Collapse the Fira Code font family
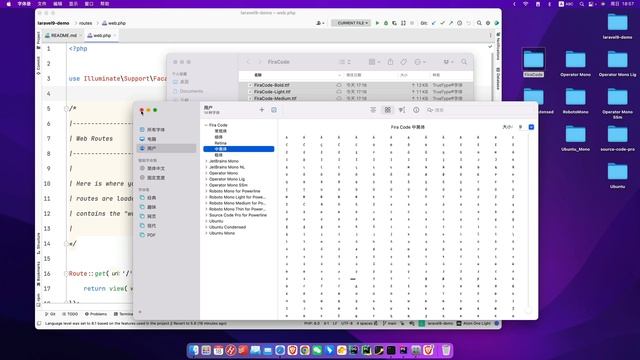The image size is (640, 360). [x=206, y=125]
